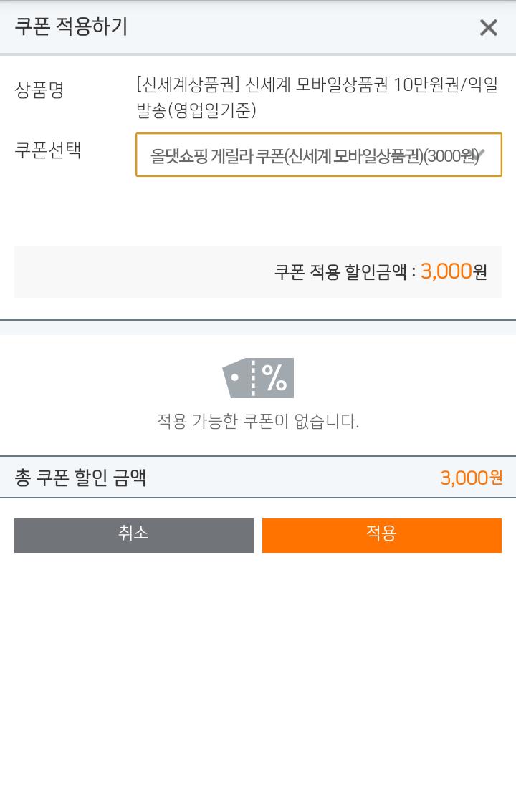Click the 상품명 label

tap(39, 90)
